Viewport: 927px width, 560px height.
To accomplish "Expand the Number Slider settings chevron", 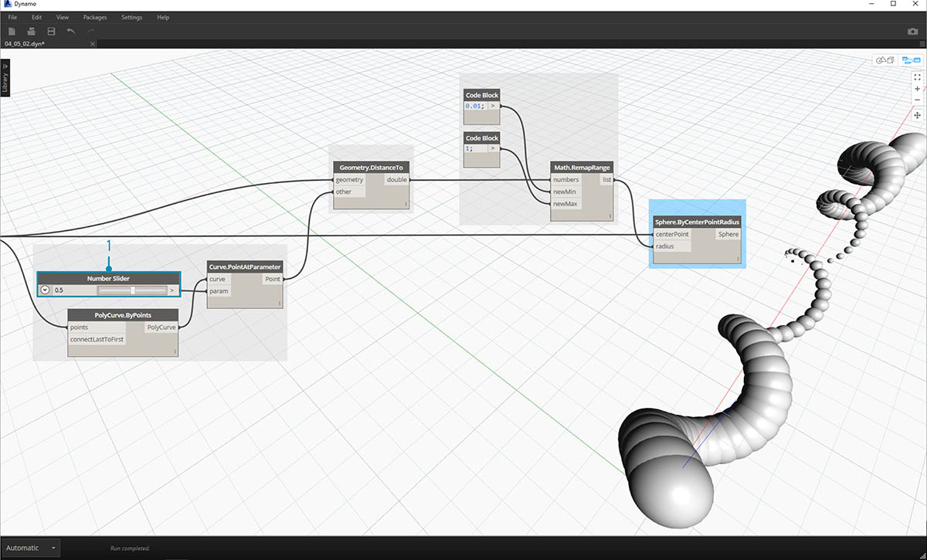I will pyautogui.click(x=45, y=290).
